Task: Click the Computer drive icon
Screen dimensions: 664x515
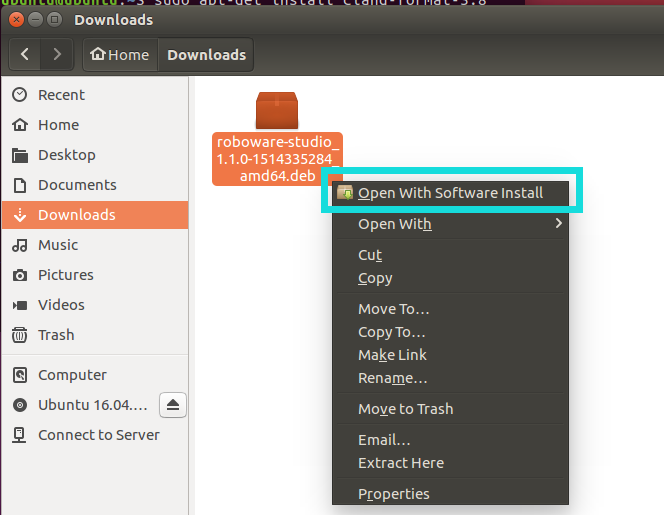Action: (19, 375)
